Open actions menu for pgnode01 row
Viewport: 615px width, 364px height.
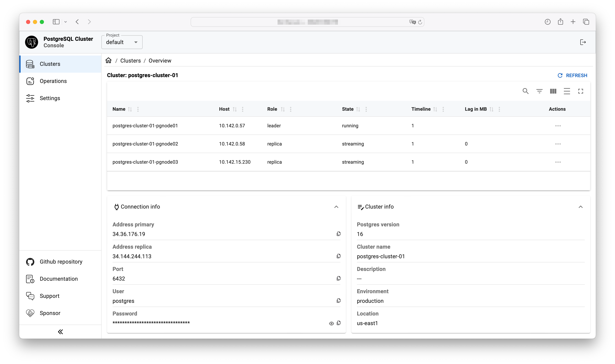(558, 126)
